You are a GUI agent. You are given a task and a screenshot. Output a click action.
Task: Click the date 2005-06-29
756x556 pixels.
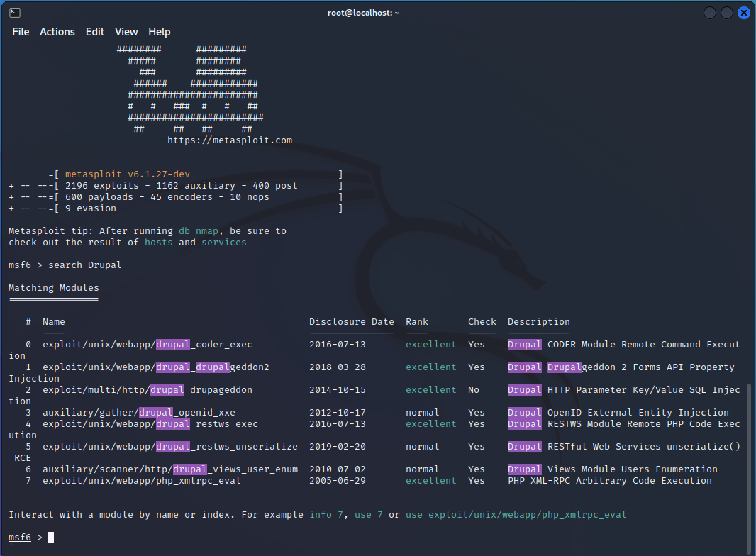(x=338, y=480)
